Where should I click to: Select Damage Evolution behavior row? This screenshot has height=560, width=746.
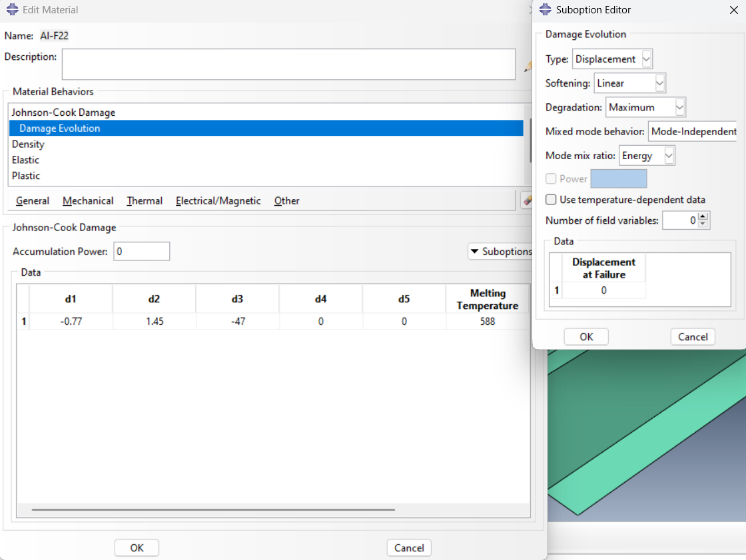[266, 128]
